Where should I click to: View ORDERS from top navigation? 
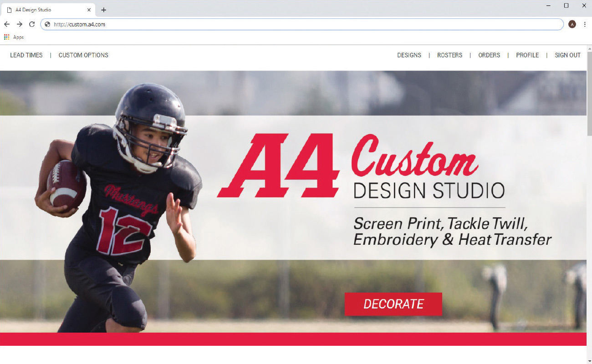pos(489,55)
